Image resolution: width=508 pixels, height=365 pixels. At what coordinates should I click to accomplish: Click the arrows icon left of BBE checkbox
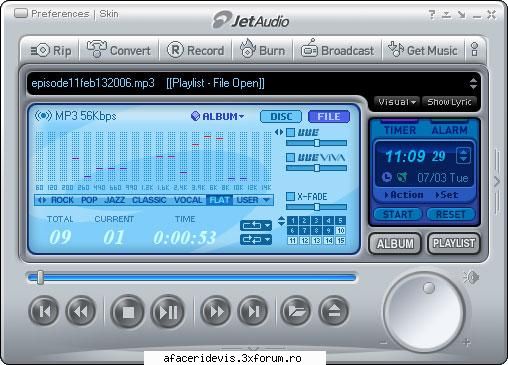pos(279,132)
